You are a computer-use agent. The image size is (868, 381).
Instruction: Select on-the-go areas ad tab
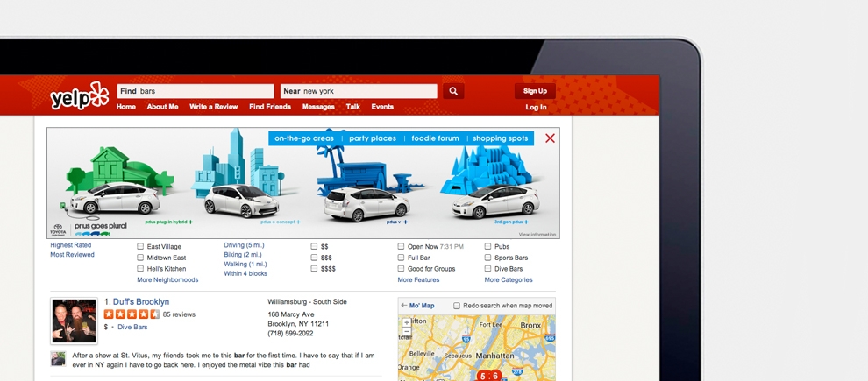(304, 138)
